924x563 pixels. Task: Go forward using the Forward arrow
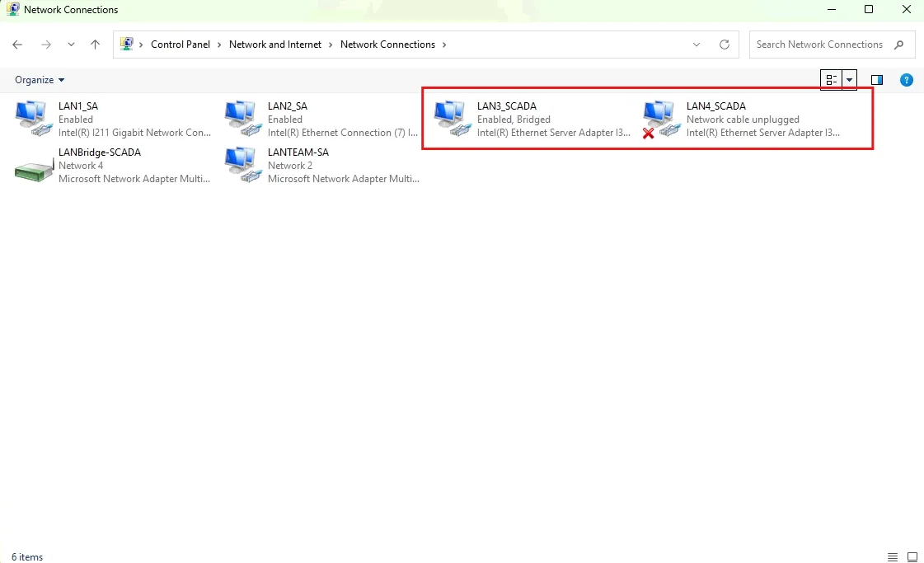(x=46, y=45)
